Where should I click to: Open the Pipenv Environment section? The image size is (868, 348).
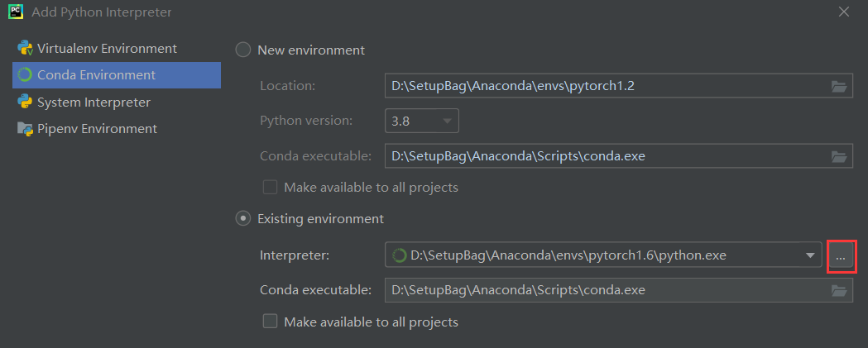[x=97, y=129]
